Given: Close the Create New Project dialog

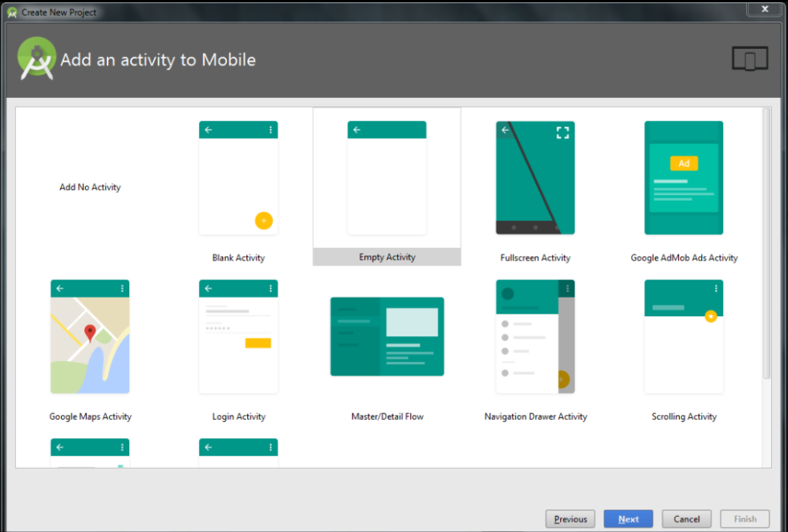Looking at the screenshot, I should pyautogui.click(x=765, y=9).
